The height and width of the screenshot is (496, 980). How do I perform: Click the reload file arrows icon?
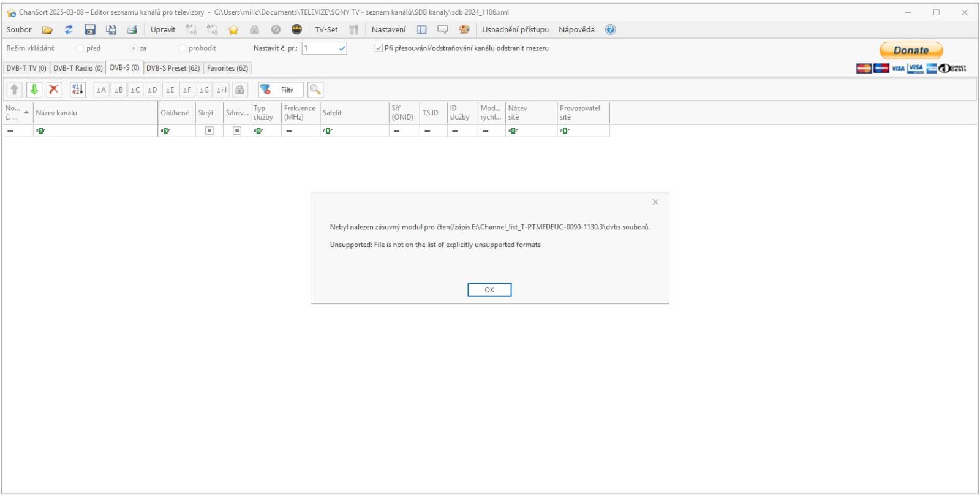(x=69, y=29)
